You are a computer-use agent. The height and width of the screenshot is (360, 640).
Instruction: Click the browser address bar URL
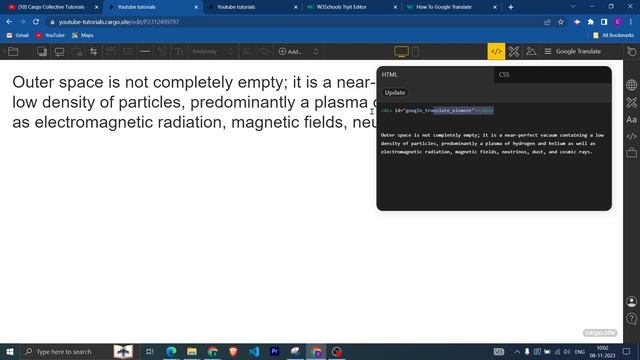[119, 22]
